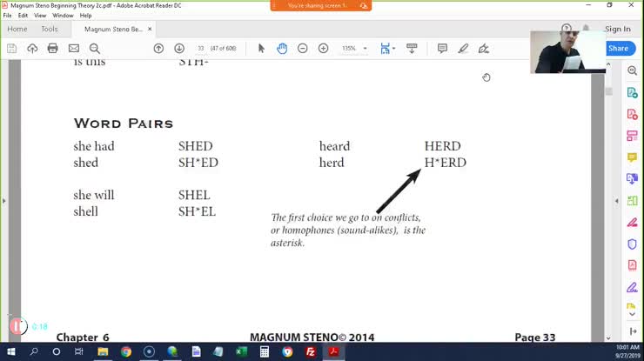The image size is (644, 361).
Task: Open Edit PDF tool in right pane
Action: tap(632, 136)
